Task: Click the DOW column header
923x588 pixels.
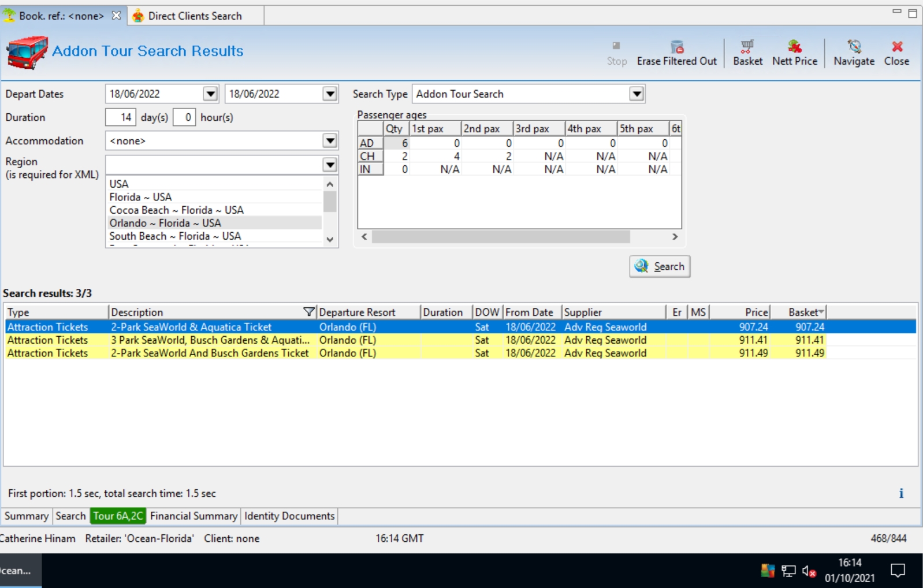Action: [487, 312]
